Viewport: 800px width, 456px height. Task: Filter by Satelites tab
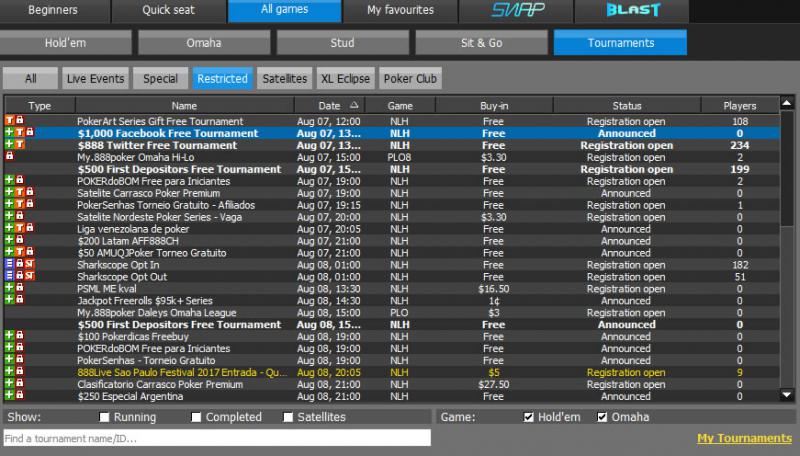point(285,79)
